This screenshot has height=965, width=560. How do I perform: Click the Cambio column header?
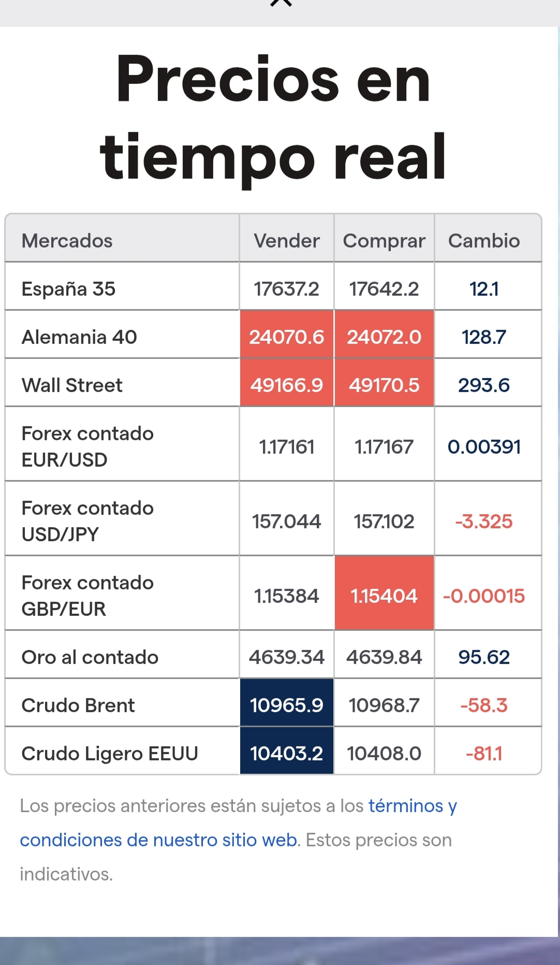click(x=484, y=241)
